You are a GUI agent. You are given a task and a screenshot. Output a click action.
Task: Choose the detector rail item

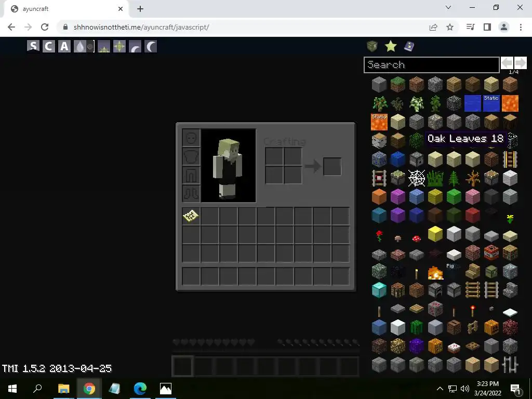[379, 178]
